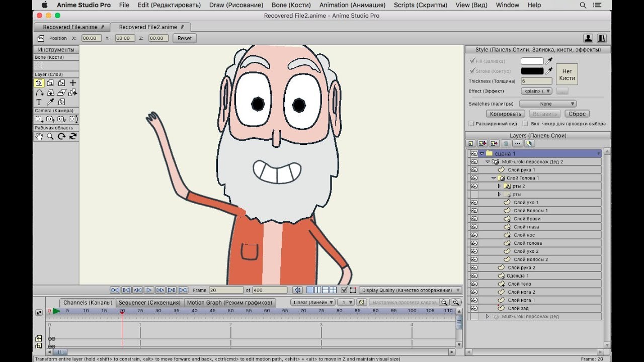Select the Eyedropper tool in toolbox
The image size is (644, 362).
coord(50,102)
